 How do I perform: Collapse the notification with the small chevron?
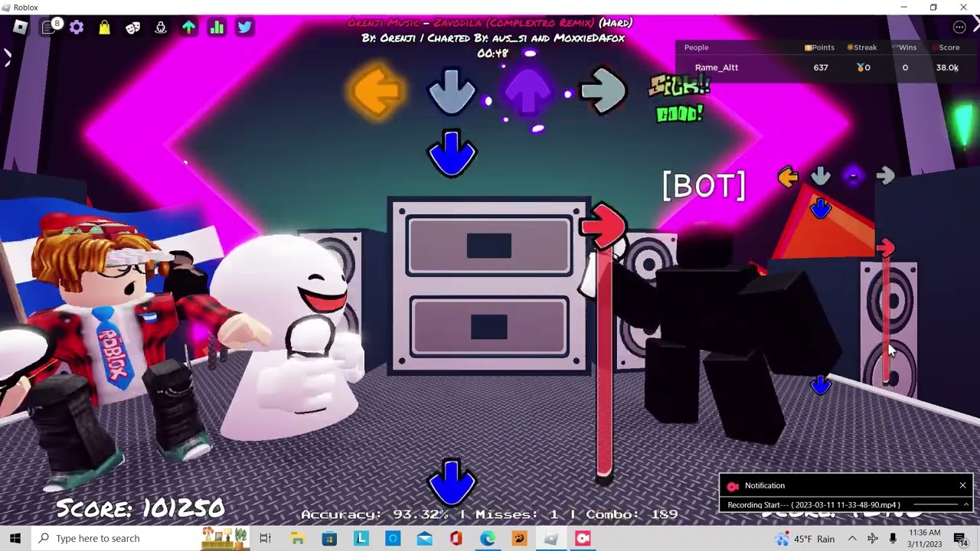[966, 504]
